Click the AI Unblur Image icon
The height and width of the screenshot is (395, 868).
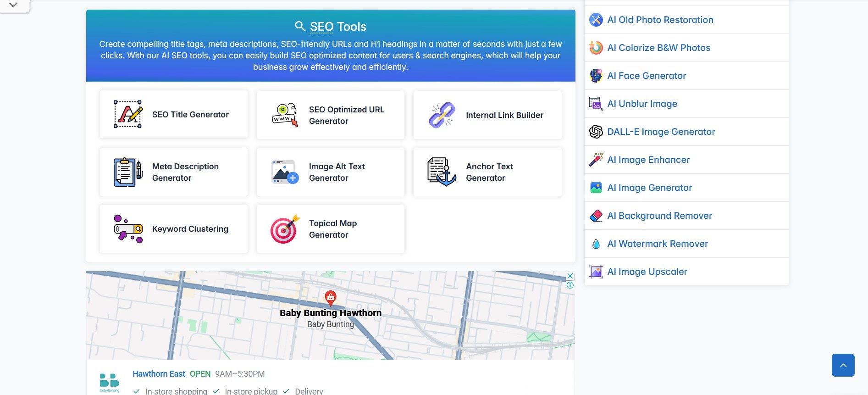point(596,104)
